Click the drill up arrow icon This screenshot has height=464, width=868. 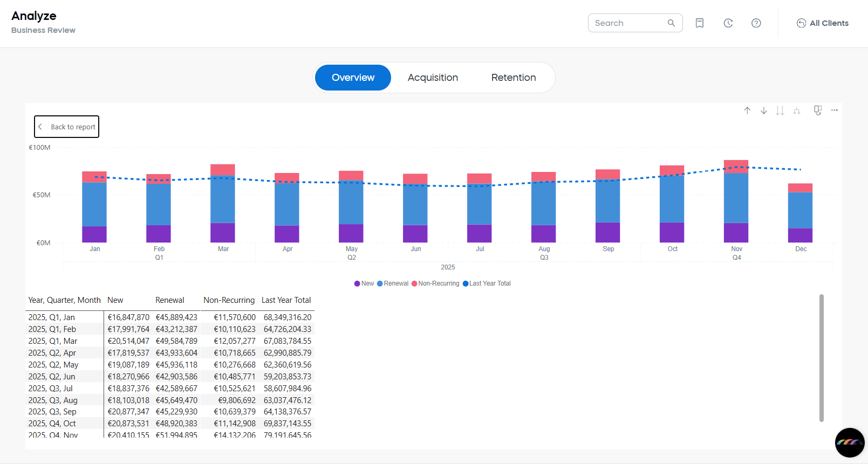point(747,110)
